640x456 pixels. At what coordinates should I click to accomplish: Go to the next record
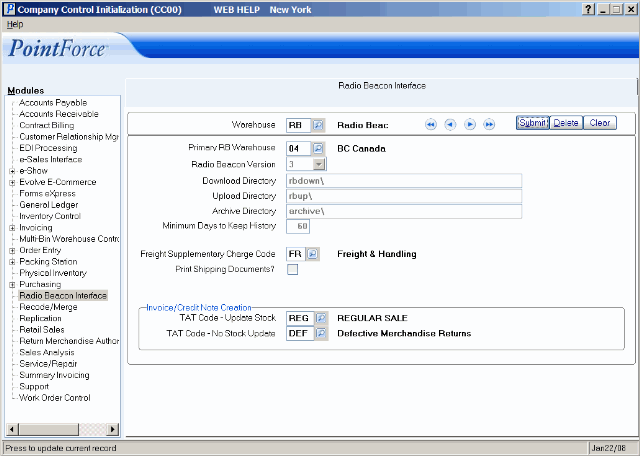(x=470, y=124)
